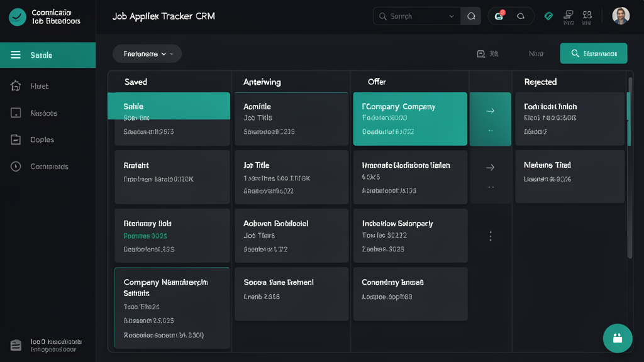Viewport: 644px width, 362px height.
Task: Open the first rejected card in Rejected
Action: tap(570, 119)
